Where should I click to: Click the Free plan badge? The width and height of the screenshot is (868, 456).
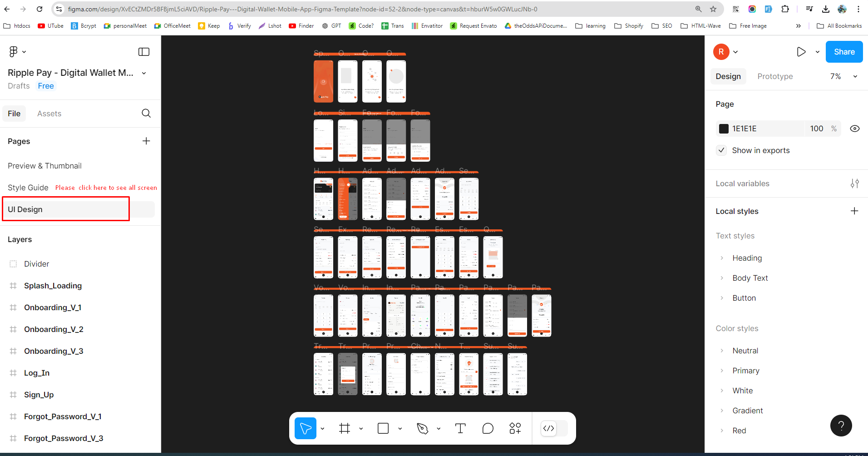point(46,86)
